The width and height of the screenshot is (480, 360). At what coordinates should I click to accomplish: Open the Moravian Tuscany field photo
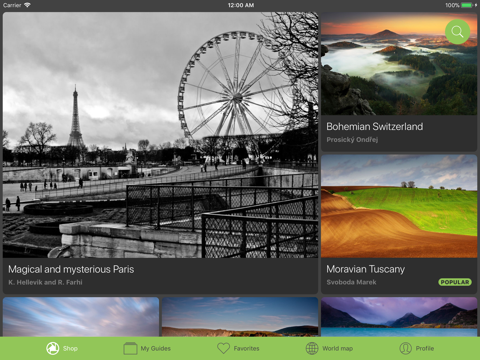(399, 206)
